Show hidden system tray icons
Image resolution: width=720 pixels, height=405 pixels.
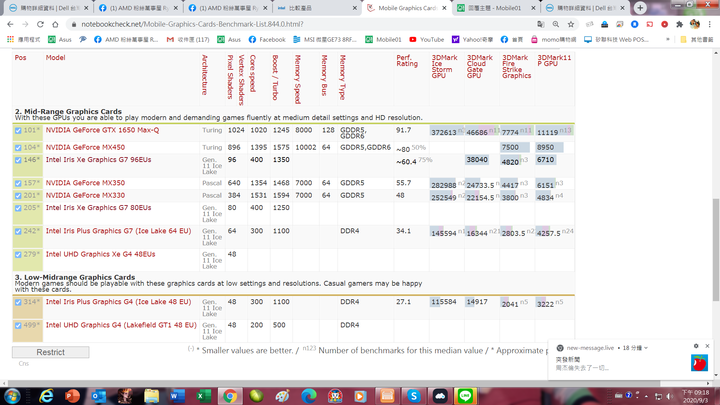pyautogui.click(x=646, y=396)
